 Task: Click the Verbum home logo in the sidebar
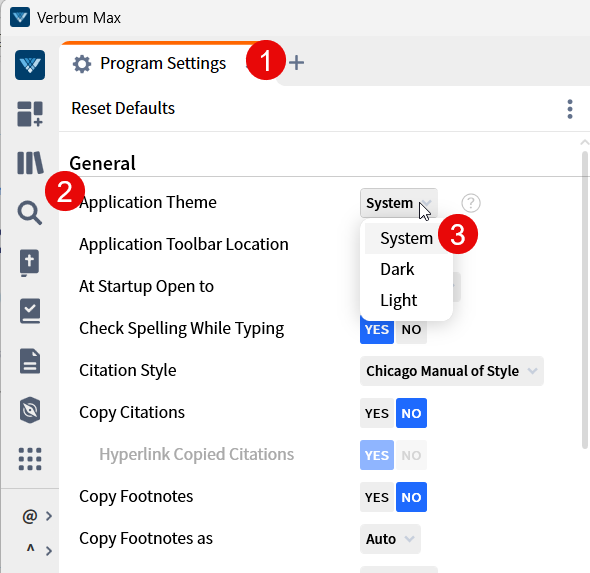coord(30,65)
